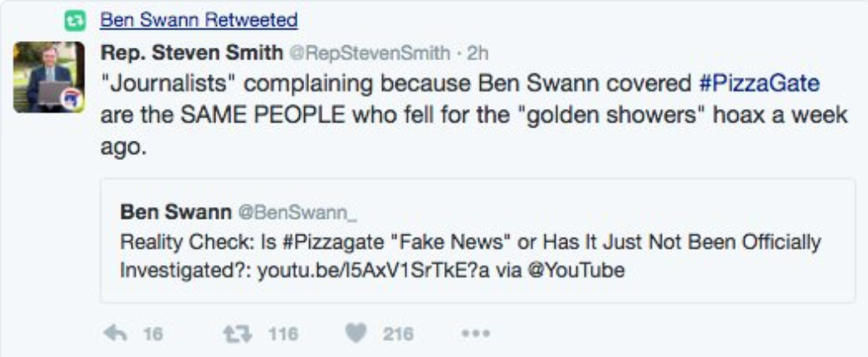Click the 116 retweets count

point(283,334)
